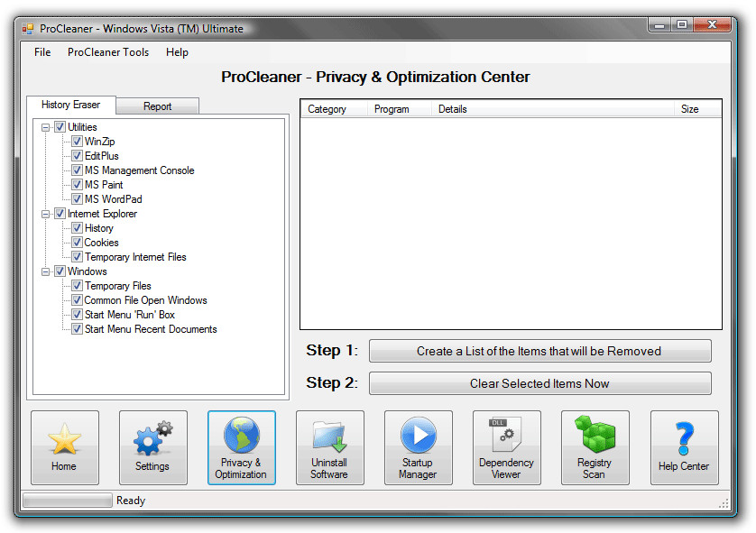This screenshot has height=533, width=756.
Task: Open the Help menu
Action: point(177,52)
